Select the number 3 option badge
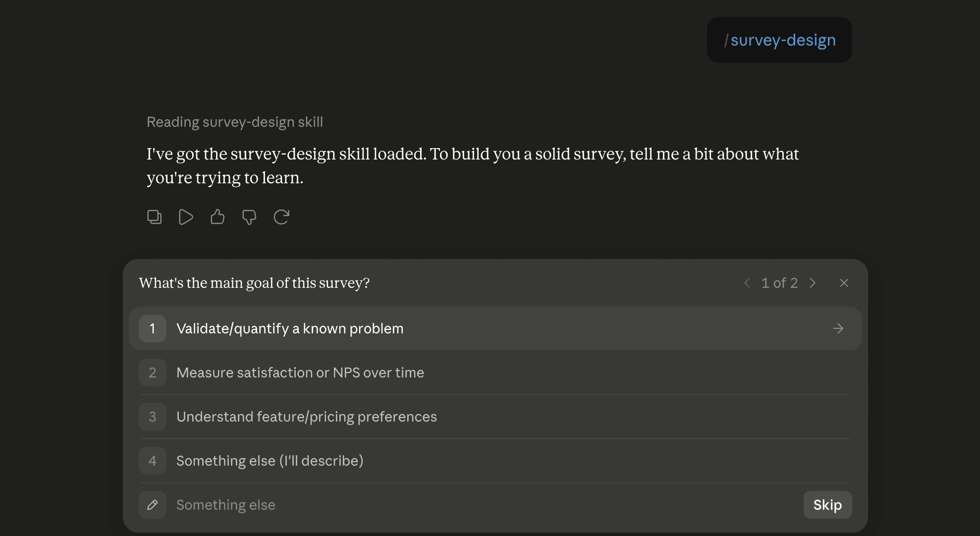980x536 pixels. point(153,417)
